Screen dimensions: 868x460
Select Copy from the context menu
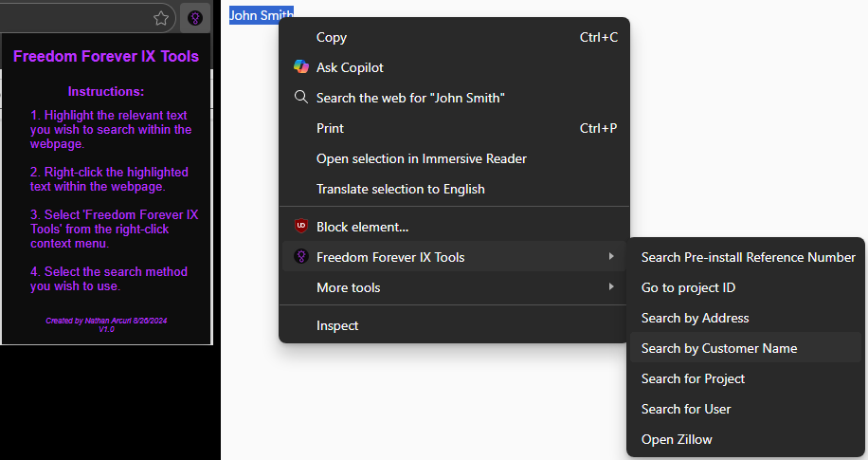tap(332, 37)
